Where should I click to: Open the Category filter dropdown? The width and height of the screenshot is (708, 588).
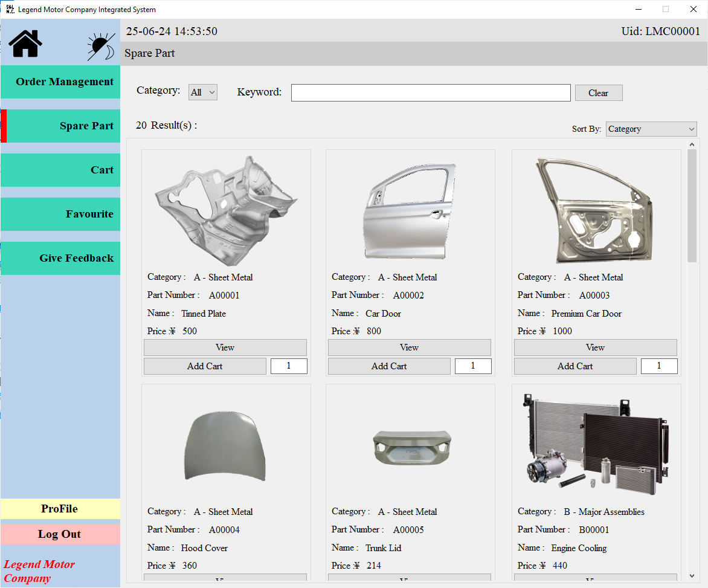[202, 92]
